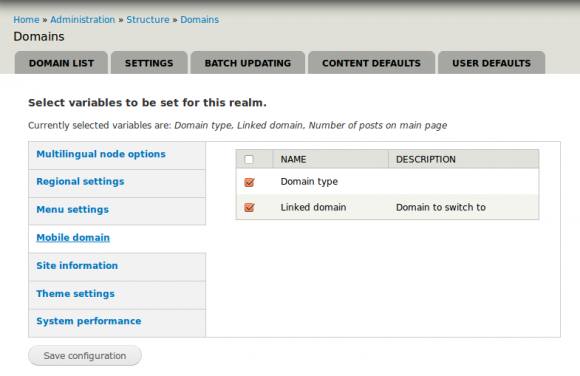Image resolution: width=580 pixels, height=376 pixels.
Task: Select the User Defaults tab
Action: pos(491,63)
